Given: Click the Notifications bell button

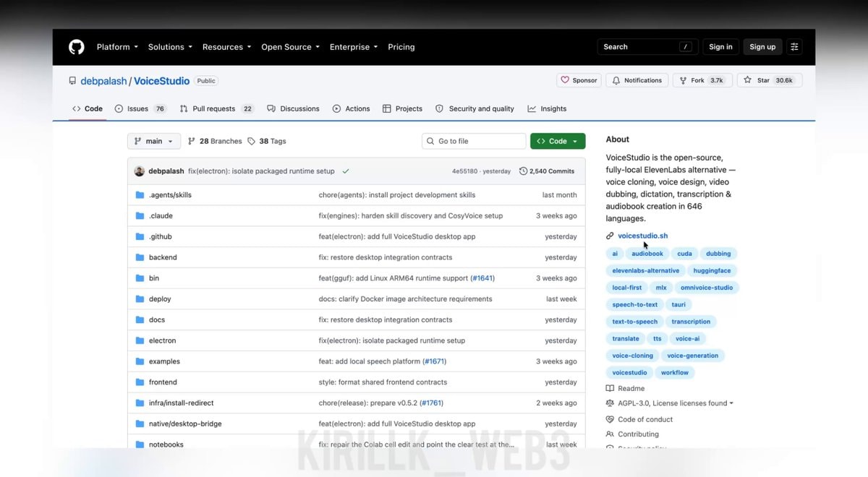Looking at the screenshot, I should [x=637, y=80].
